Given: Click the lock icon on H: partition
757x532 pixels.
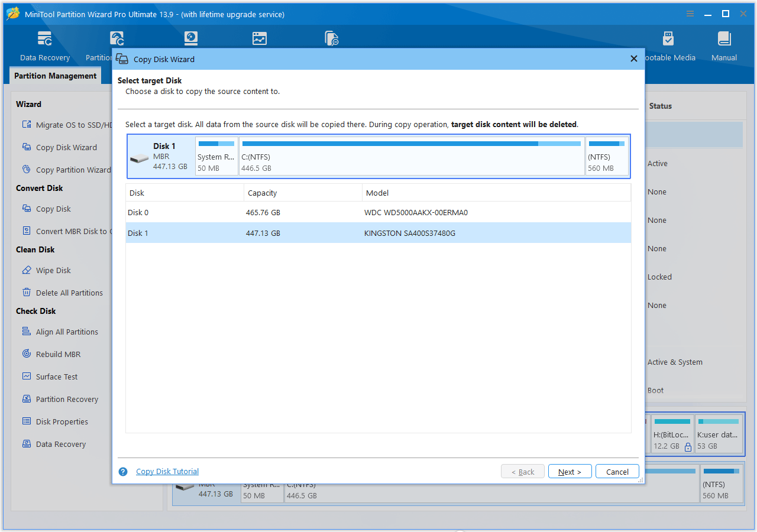Looking at the screenshot, I should [688, 447].
